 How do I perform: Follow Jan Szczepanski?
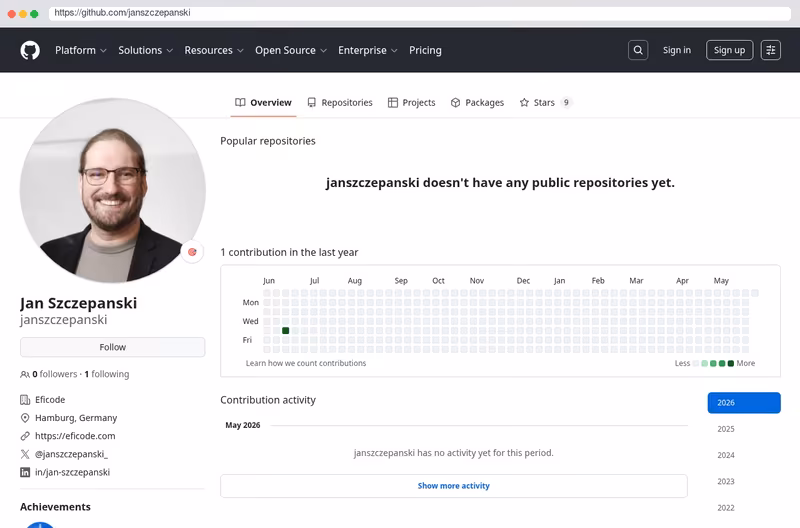pyautogui.click(x=113, y=347)
